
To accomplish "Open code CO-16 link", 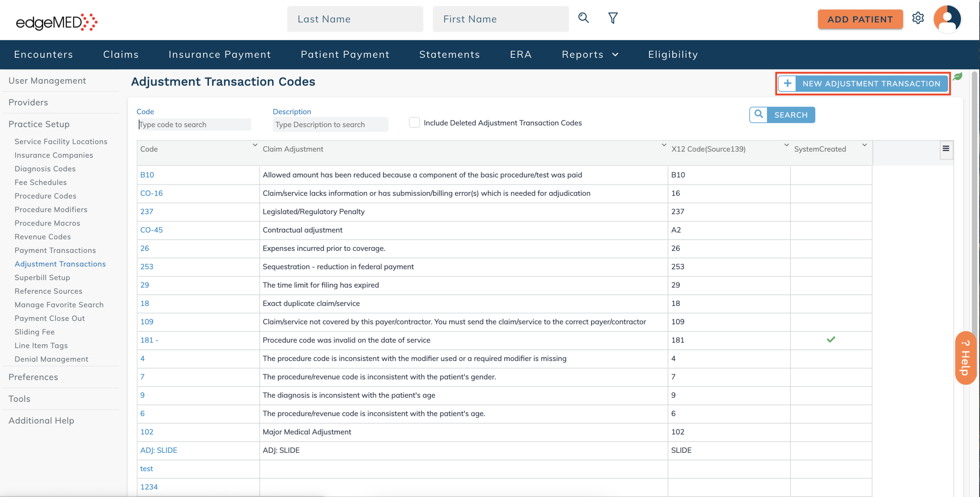I will coord(151,193).
